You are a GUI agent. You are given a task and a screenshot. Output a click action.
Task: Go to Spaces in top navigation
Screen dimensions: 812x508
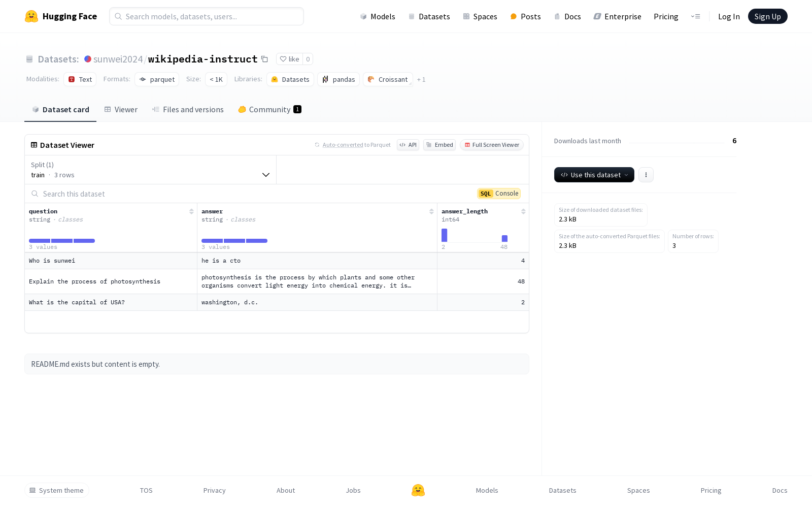pos(480,16)
